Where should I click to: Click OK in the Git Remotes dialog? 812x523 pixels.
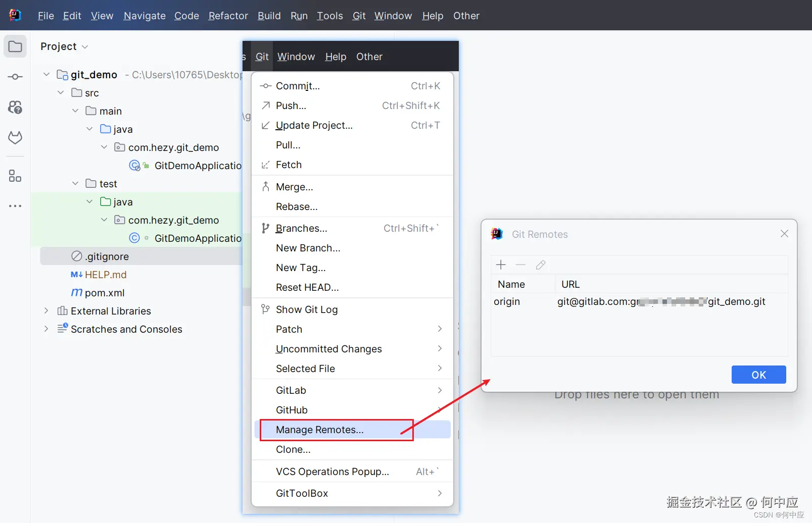tap(758, 375)
